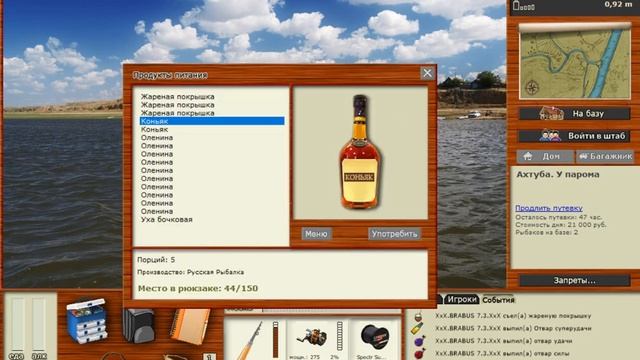The image size is (640, 360).
Task: Select the unhighlighted Коньяк row below it
Action: [x=212, y=129]
